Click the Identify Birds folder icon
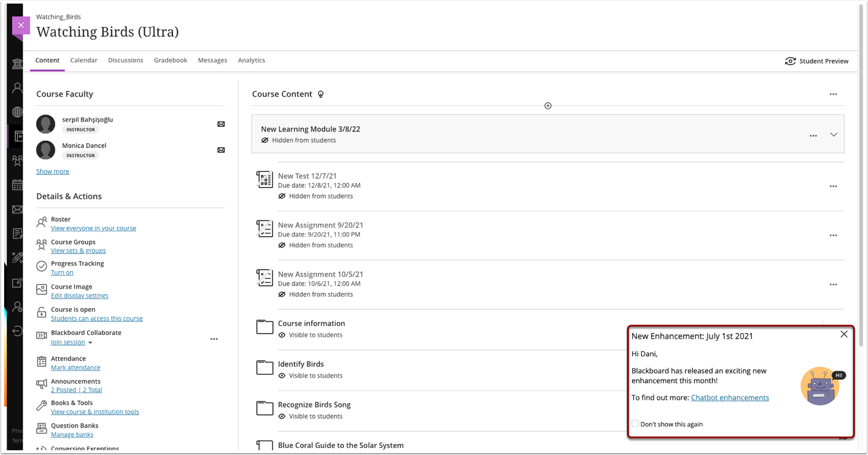 (265, 367)
